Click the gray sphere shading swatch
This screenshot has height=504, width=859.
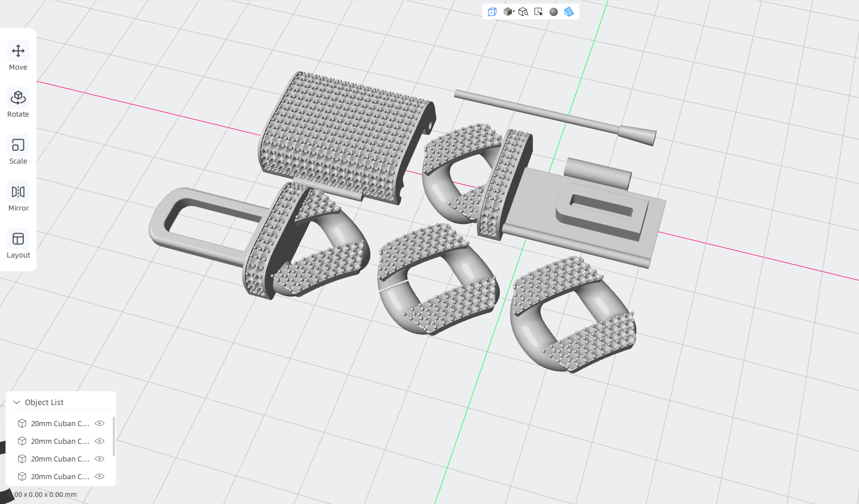tap(553, 12)
